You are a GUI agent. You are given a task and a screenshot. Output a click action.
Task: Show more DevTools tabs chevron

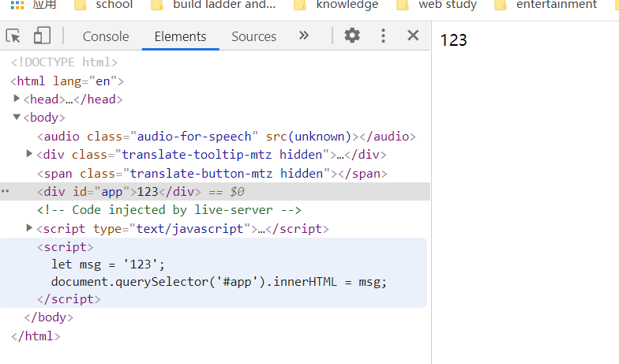click(304, 36)
